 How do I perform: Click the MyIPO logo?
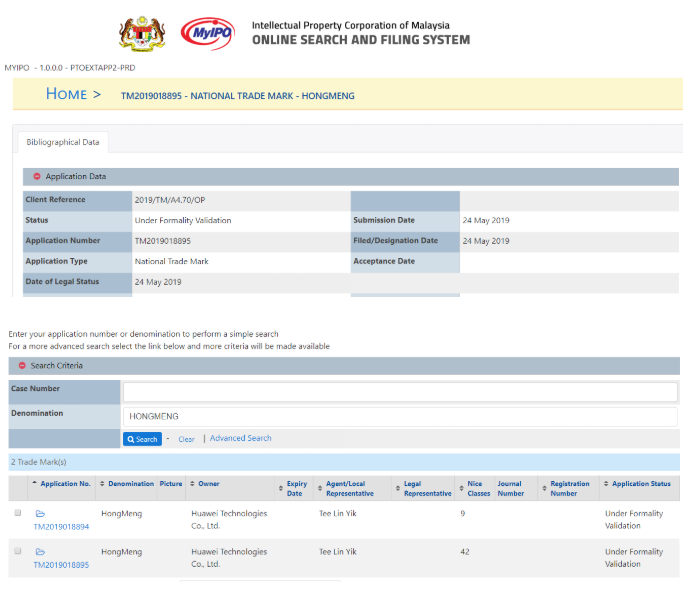(208, 33)
